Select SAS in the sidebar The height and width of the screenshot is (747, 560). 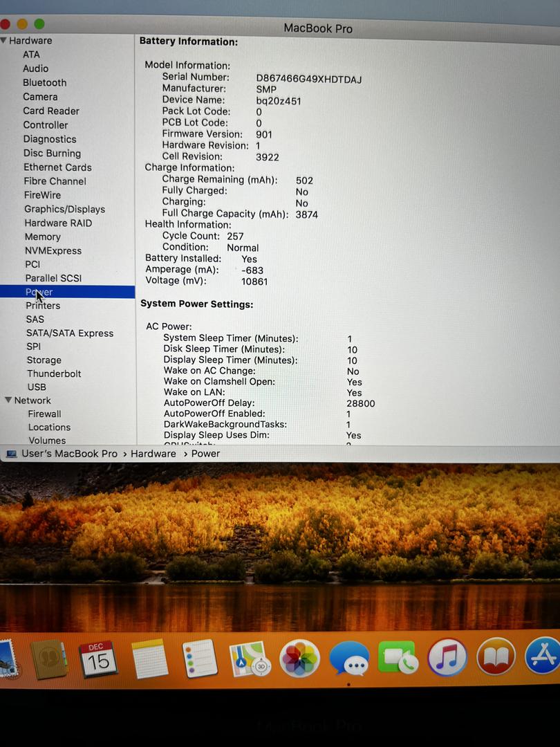(35, 319)
